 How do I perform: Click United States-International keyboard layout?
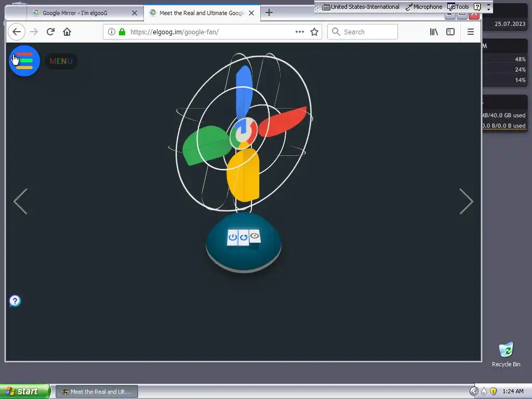tap(361, 7)
